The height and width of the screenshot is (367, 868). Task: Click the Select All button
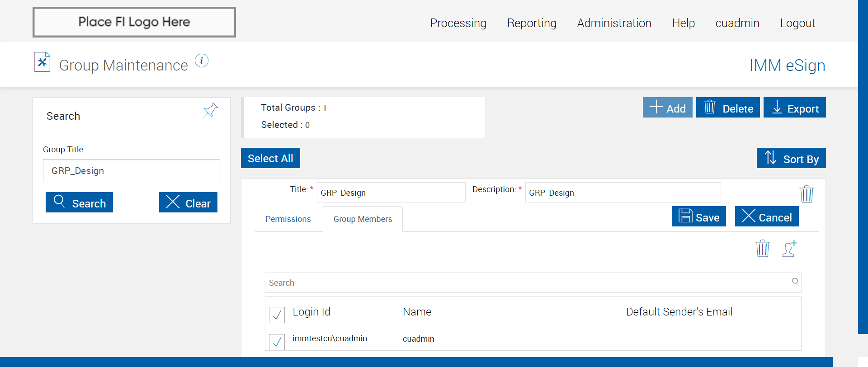(270, 158)
